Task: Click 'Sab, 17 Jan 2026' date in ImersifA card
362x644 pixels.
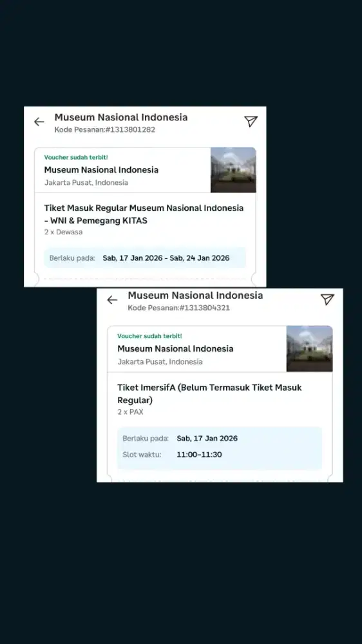Action: (x=207, y=438)
